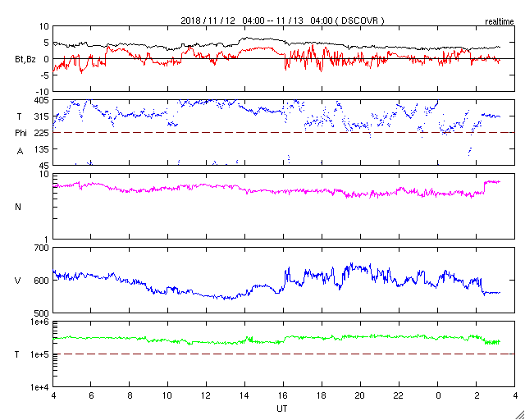Click the '225' tick on the Phi axis

coord(43,133)
